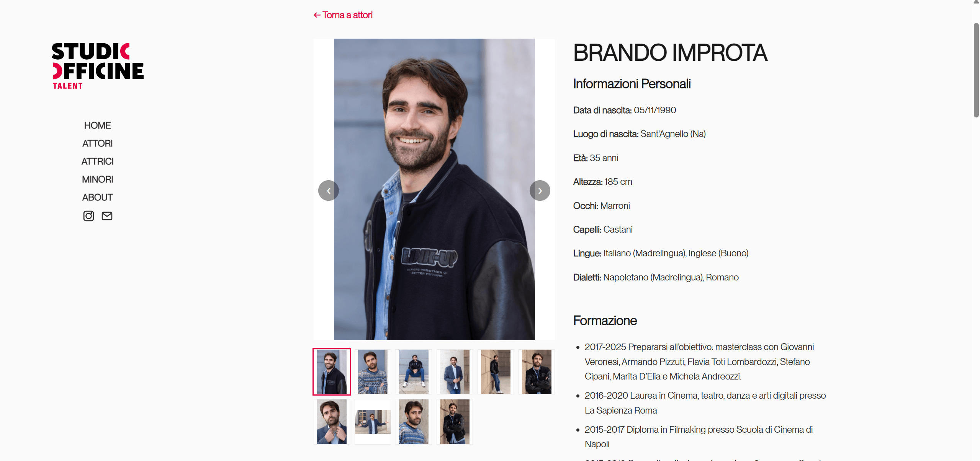The image size is (980, 461).
Task: Select the sitting-on-steps photo thumbnail
Action: pos(414,372)
